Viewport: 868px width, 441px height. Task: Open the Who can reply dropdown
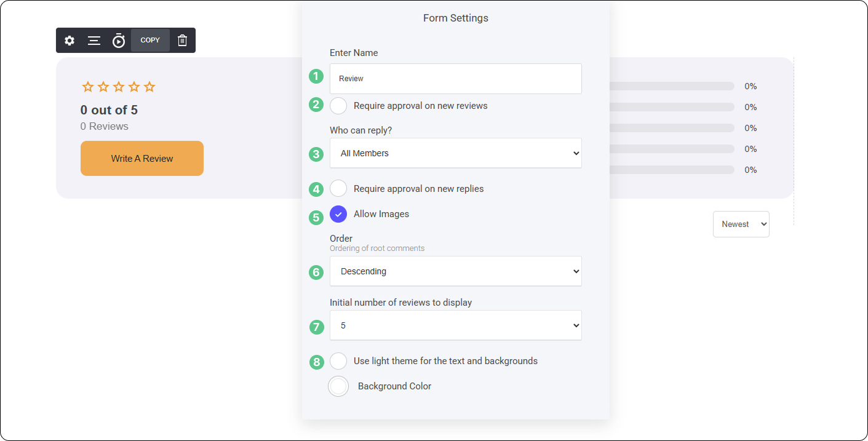pos(455,153)
